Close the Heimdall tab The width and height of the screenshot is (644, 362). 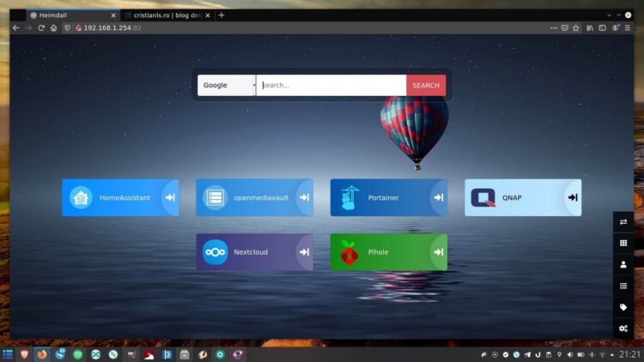tap(113, 15)
